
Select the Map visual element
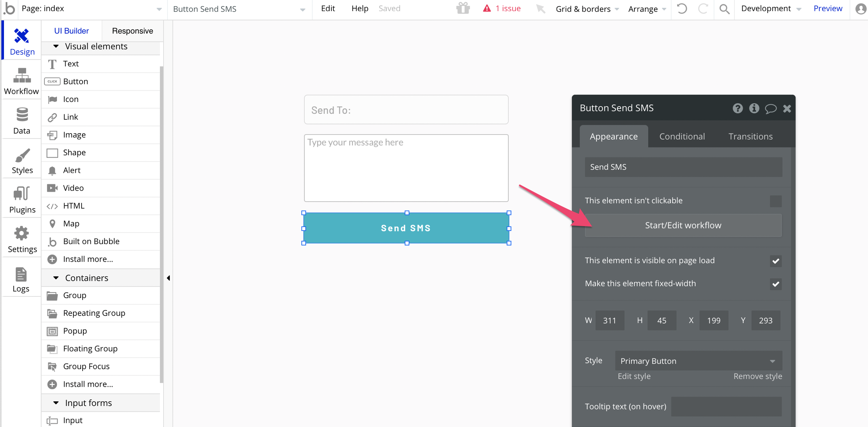pyautogui.click(x=100, y=224)
